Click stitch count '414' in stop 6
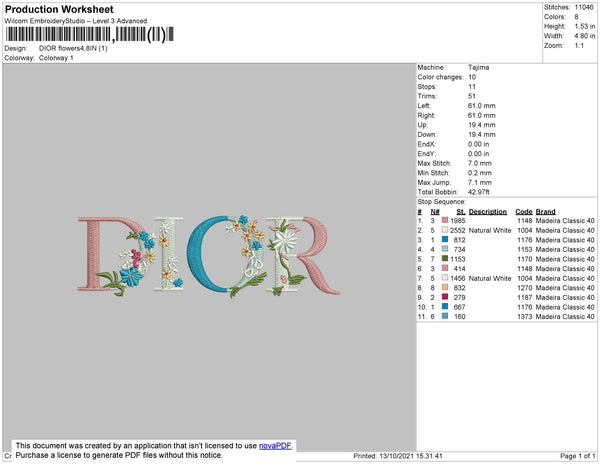This screenshot has height=464, width=600. [x=460, y=269]
